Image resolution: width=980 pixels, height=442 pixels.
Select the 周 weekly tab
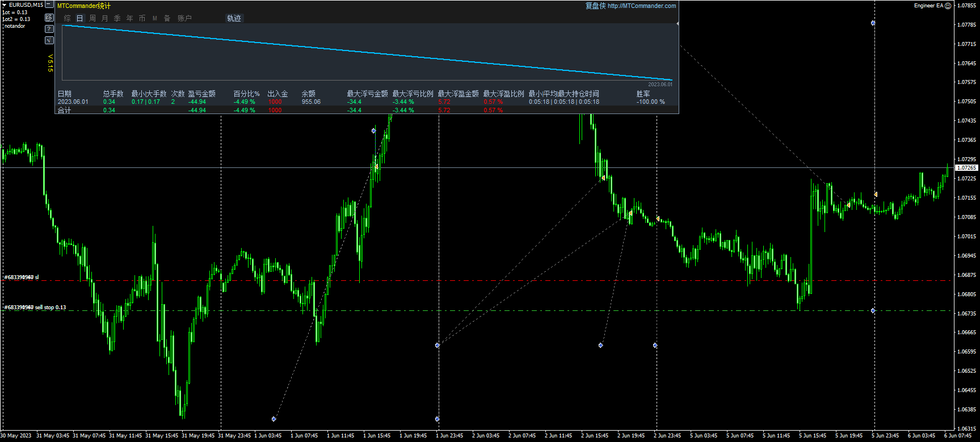[92, 18]
